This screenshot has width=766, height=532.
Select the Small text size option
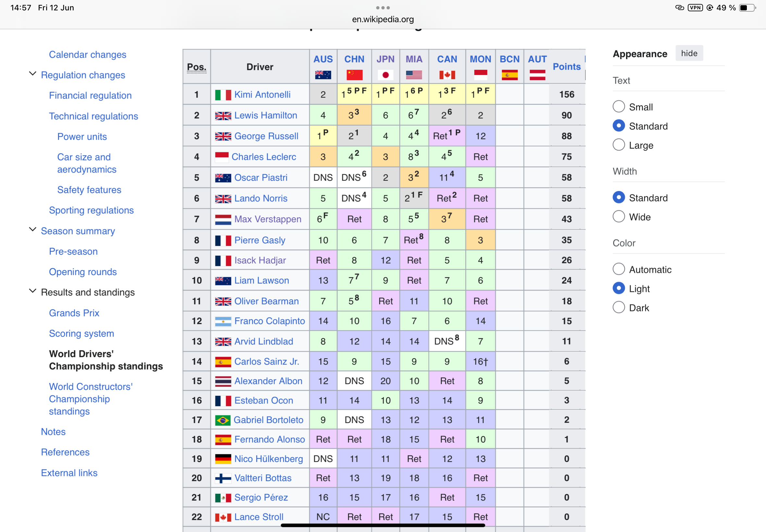[x=619, y=107]
